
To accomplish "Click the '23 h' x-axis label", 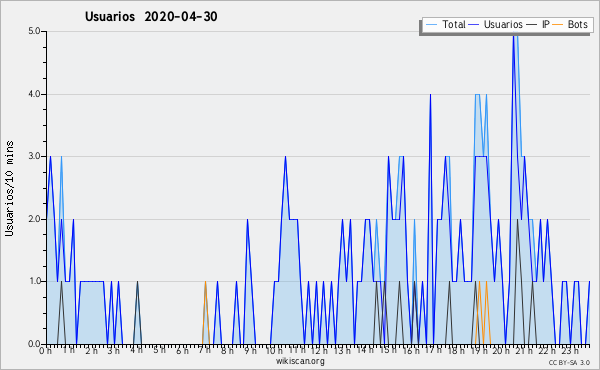I will pos(570,351).
